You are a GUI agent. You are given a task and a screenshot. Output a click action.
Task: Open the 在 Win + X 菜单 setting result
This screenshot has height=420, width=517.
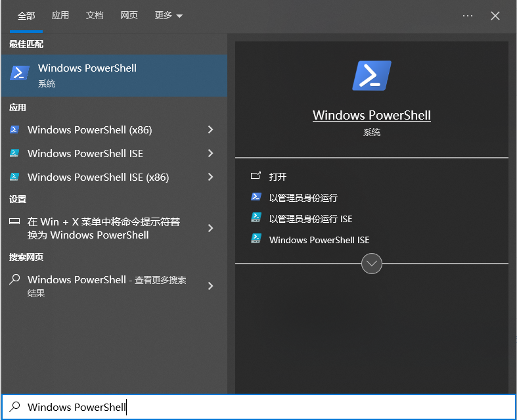(x=114, y=228)
